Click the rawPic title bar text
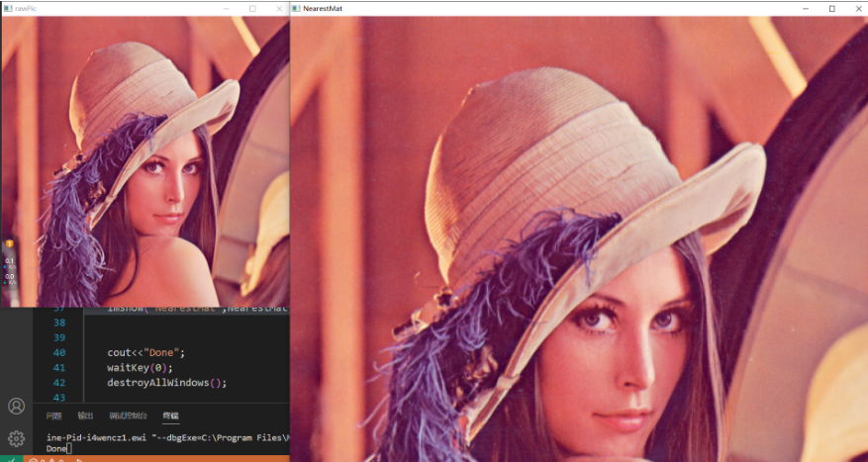This screenshot has height=462, width=868. 26,9
